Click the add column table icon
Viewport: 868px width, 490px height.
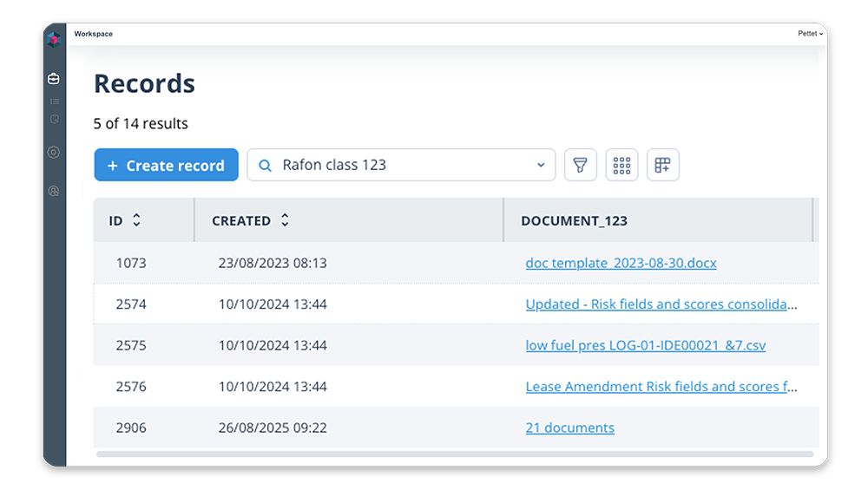click(662, 165)
